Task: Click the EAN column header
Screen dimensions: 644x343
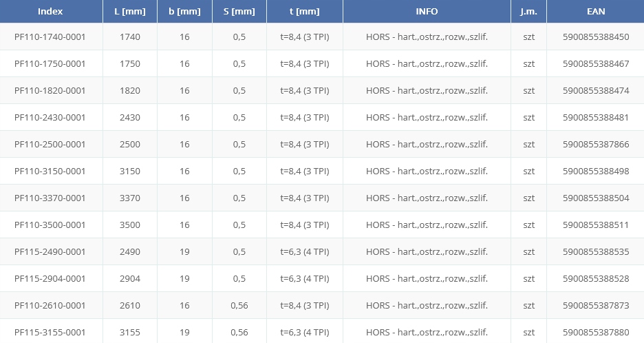Action: point(595,12)
